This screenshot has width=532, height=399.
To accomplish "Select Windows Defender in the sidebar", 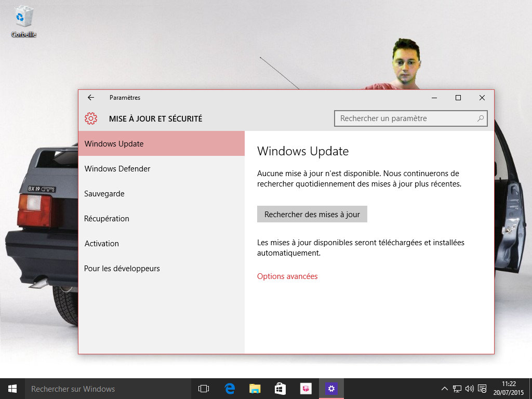I will point(117,169).
